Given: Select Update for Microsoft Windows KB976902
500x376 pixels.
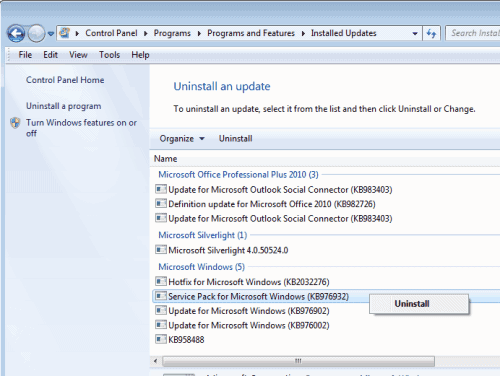Looking at the screenshot, I should coord(249,311).
